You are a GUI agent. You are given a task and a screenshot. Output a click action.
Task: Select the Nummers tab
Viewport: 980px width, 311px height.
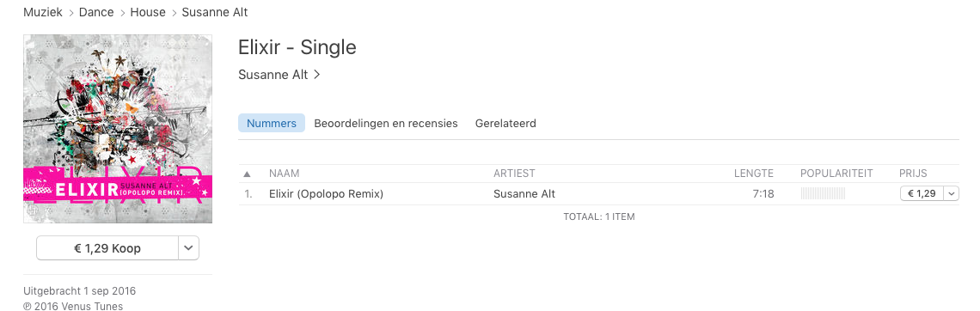[x=272, y=123]
